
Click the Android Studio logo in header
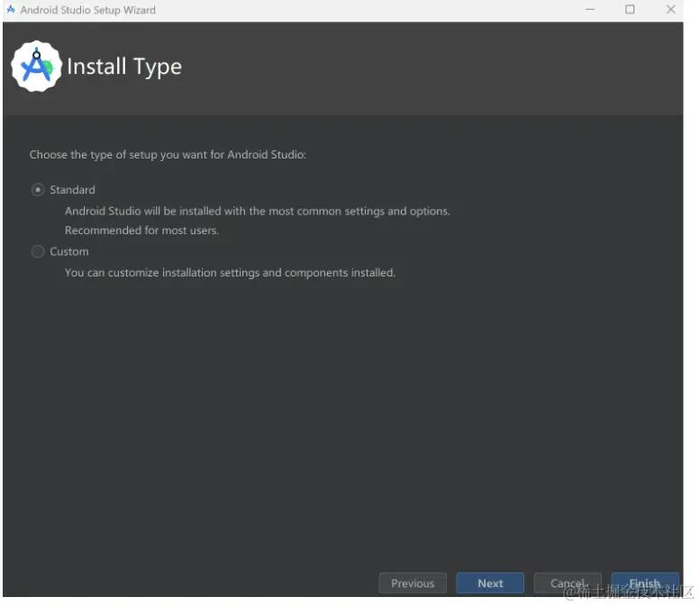pos(37,67)
